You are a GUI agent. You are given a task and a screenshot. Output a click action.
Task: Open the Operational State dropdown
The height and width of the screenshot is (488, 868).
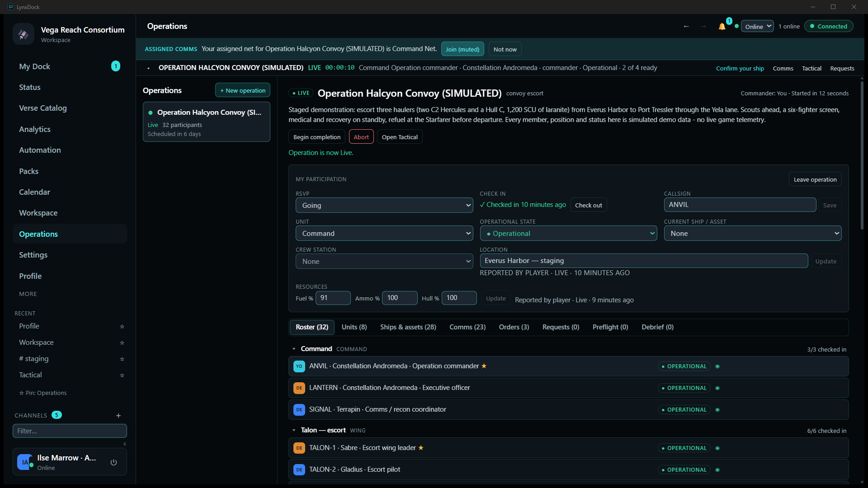[x=568, y=234]
